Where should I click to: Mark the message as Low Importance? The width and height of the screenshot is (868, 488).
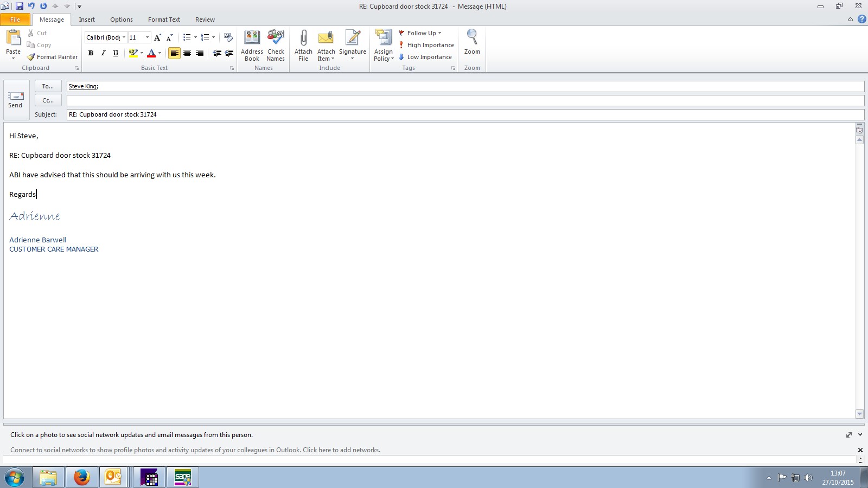point(425,57)
